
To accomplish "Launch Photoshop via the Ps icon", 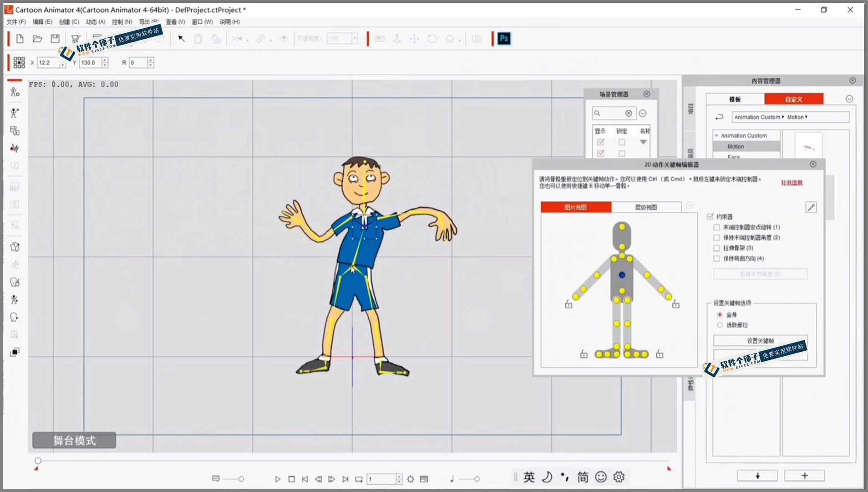I will tap(504, 39).
